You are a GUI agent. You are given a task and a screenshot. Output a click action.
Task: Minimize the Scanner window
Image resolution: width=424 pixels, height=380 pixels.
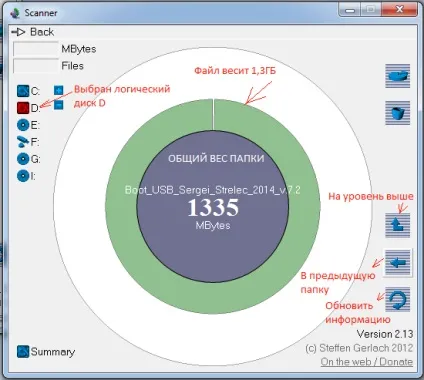click(x=350, y=10)
